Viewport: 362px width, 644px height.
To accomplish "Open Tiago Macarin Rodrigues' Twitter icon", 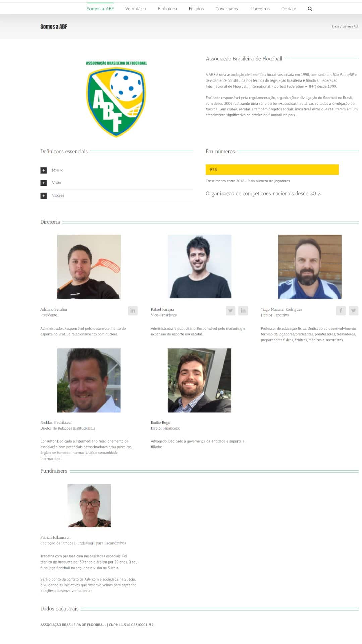I will (x=353, y=311).
